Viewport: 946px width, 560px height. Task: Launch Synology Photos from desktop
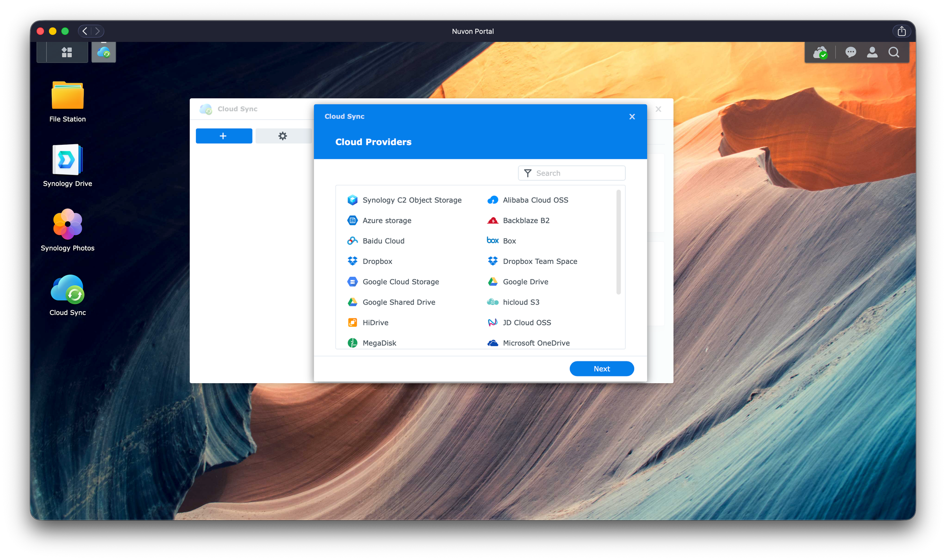click(68, 225)
